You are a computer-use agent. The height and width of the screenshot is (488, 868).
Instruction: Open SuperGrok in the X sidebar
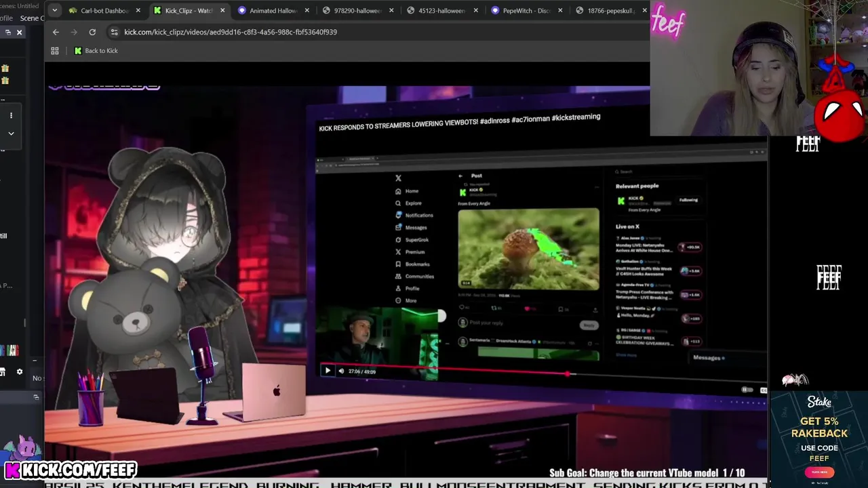click(412, 239)
